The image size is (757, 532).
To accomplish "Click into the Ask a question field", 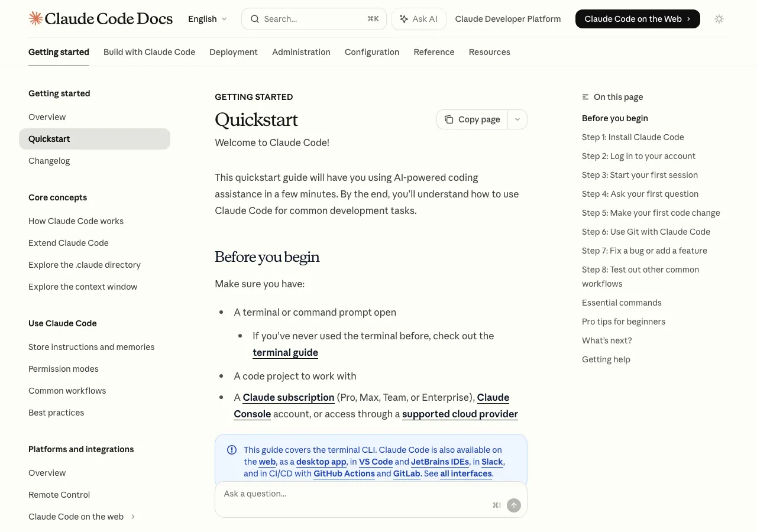I will (355, 494).
